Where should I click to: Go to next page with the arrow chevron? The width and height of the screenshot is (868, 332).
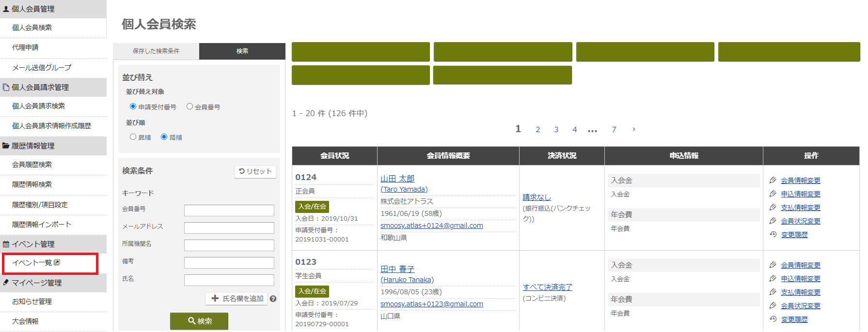633,129
